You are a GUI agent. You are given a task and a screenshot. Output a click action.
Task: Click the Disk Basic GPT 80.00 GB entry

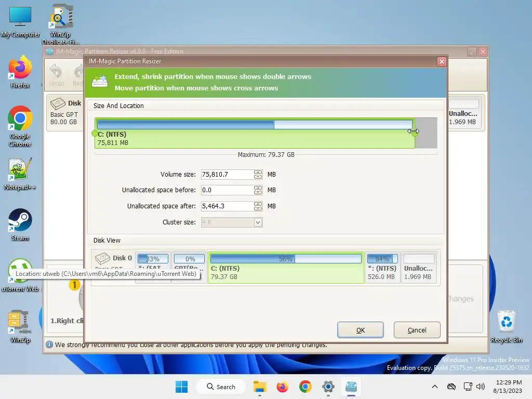pos(65,112)
